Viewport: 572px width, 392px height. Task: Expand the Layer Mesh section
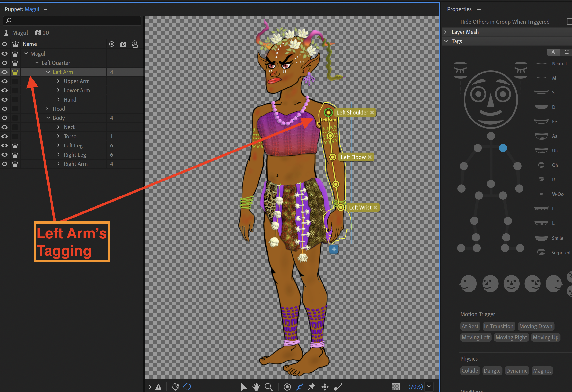click(x=446, y=32)
